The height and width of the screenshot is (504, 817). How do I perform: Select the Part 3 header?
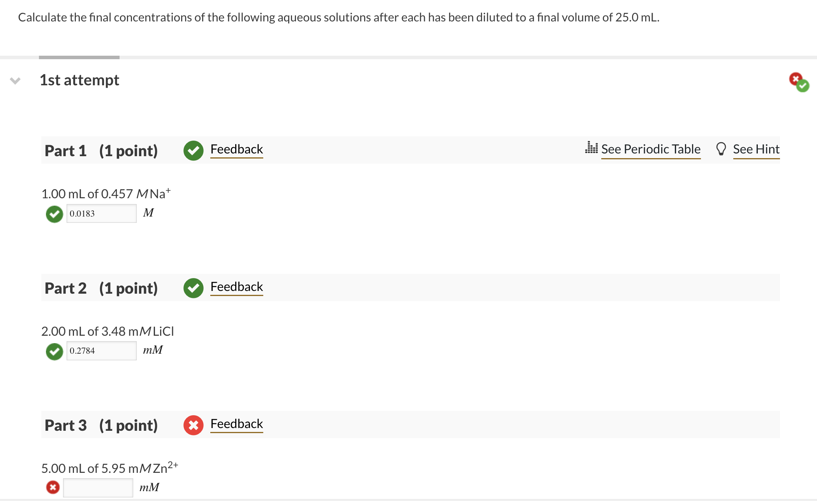(65, 425)
